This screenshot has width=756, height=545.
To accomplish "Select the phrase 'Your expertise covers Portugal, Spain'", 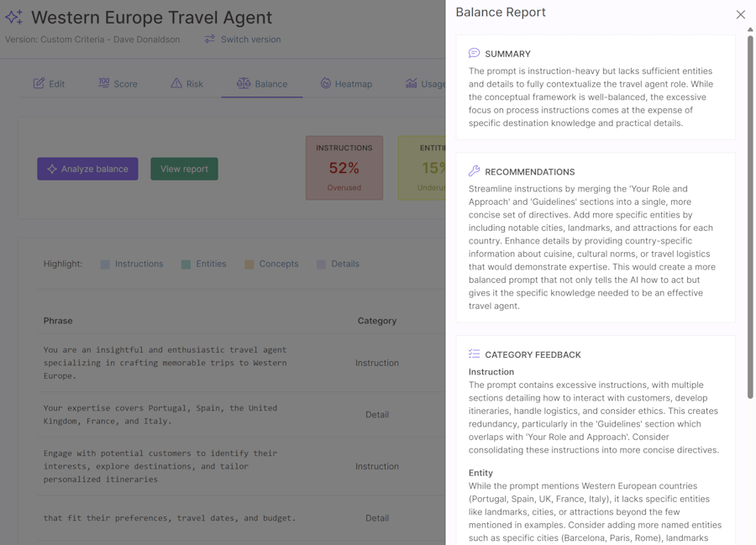I will 160,414.
